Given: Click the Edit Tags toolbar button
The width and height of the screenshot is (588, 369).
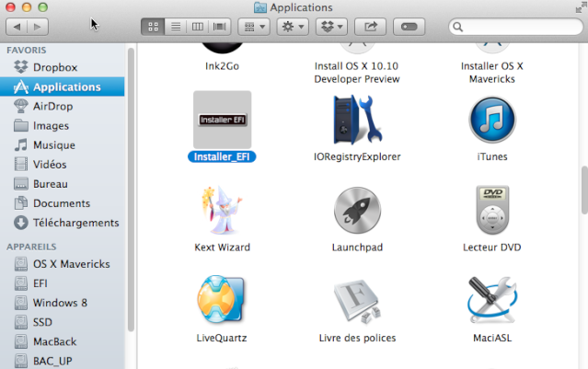Looking at the screenshot, I should click(x=409, y=27).
